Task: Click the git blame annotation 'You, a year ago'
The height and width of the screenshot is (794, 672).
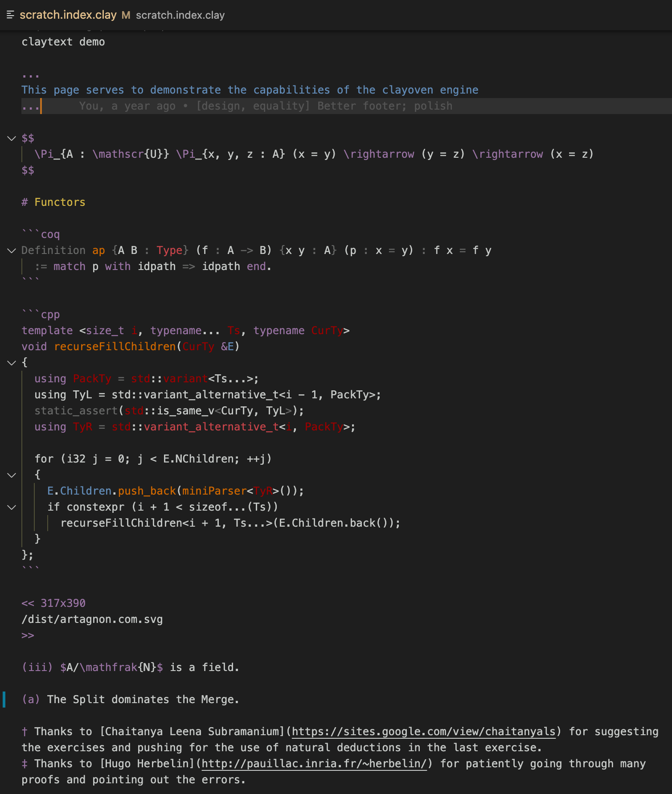Action: (266, 106)
